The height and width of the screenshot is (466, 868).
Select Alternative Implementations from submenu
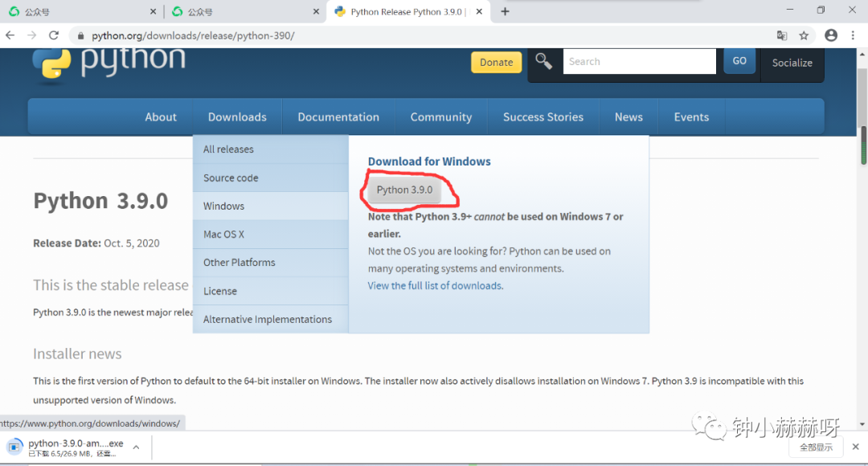[270, 319]
